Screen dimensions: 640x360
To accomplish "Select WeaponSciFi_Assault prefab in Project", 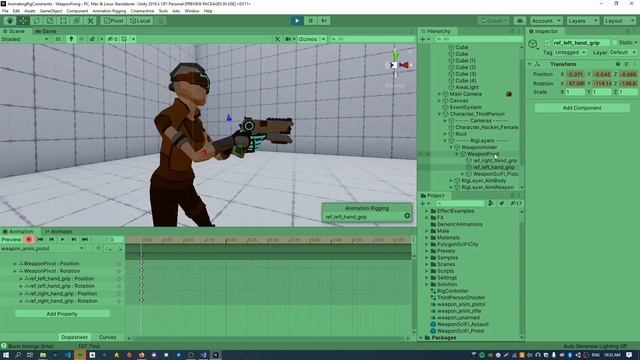I will coord(462,324).
